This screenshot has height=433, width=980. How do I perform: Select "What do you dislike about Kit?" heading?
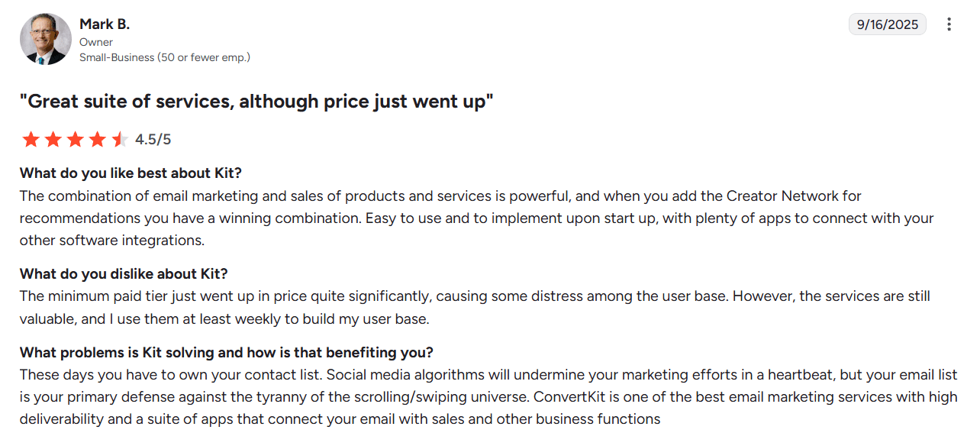coord(124,273)
